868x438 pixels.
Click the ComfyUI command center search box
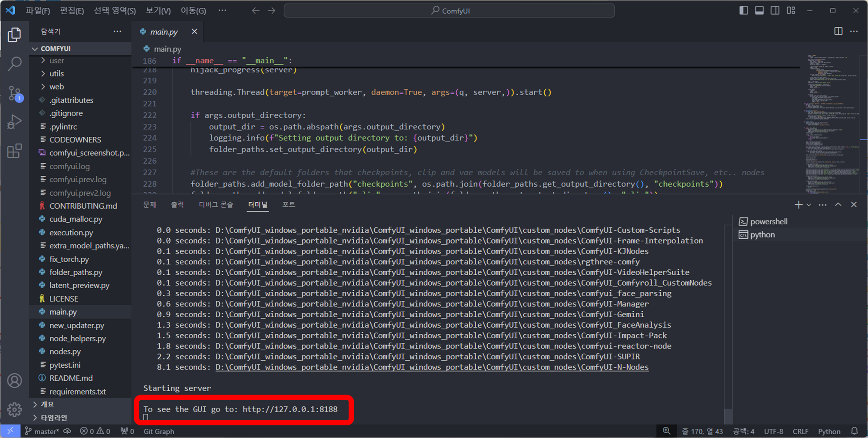[x=449, y=10]
